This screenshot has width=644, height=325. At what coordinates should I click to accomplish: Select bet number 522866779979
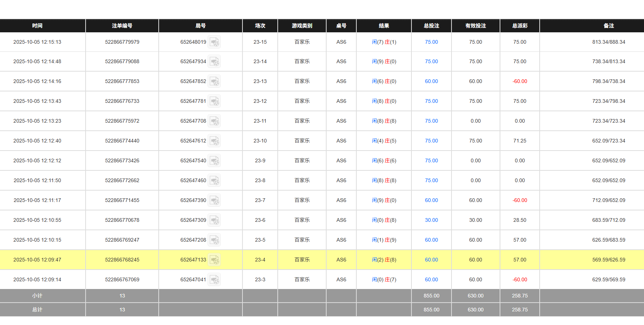(122, 42)
